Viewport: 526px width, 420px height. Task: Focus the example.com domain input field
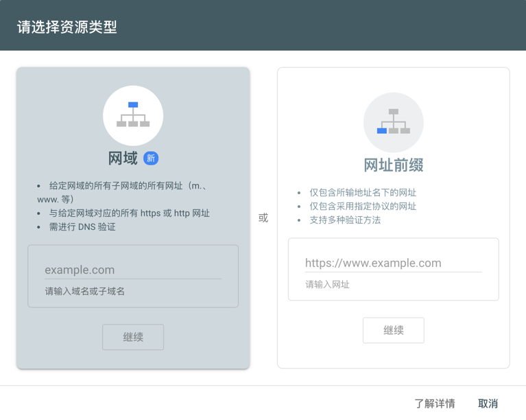[x=133, y=270]
